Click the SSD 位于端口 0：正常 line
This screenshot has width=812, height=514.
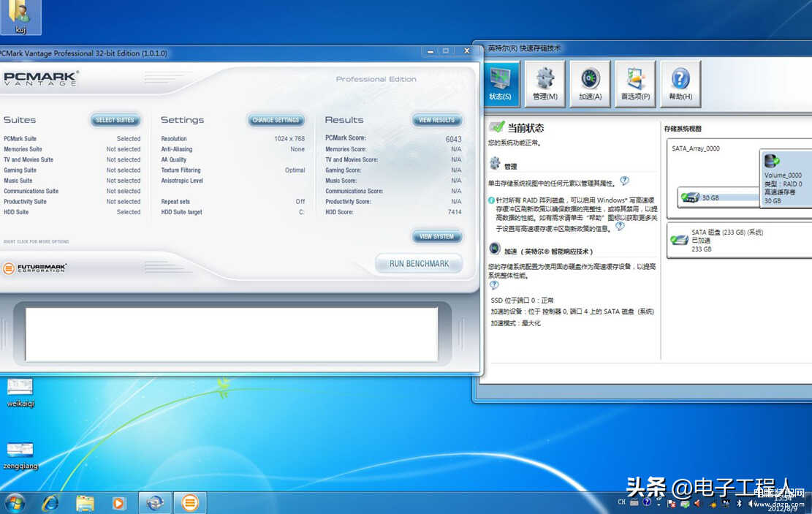[522, 301]
